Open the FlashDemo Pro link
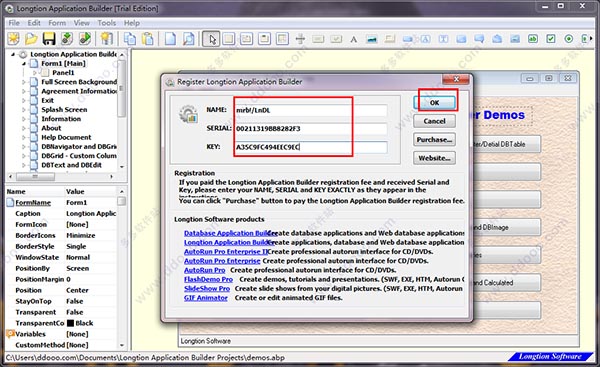 tap(208, 279)
